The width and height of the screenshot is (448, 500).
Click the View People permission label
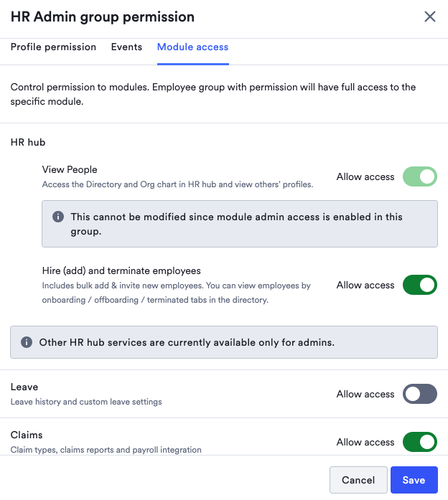point(70,169)
